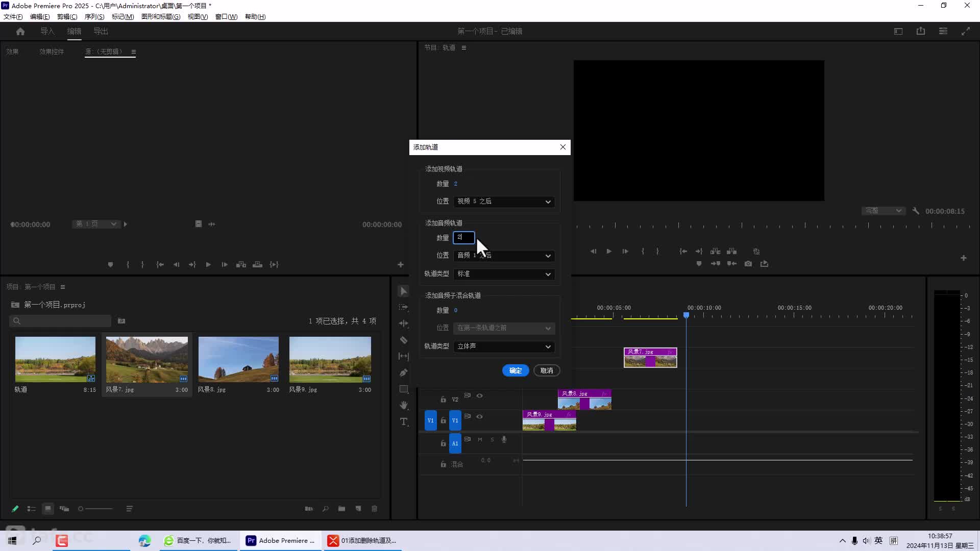Screen dimensions: 980x551
Task: Toggle lock on track V1
Action: click(443, 420)
